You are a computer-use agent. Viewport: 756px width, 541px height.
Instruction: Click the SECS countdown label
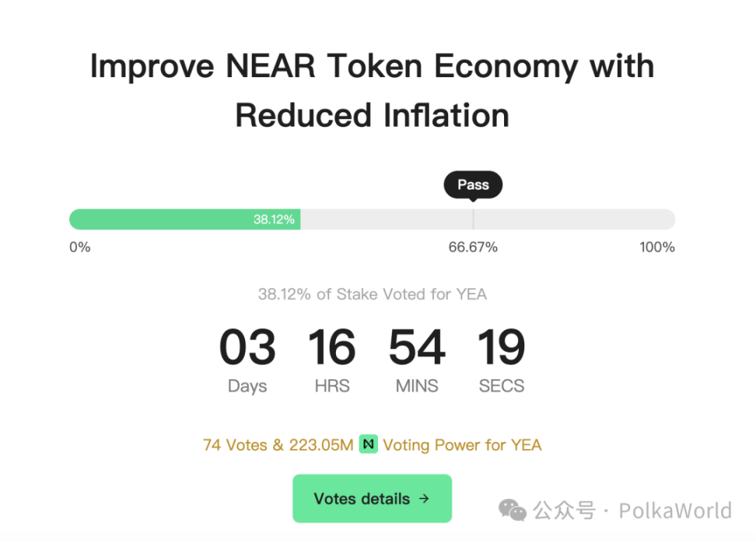[502, 385]
